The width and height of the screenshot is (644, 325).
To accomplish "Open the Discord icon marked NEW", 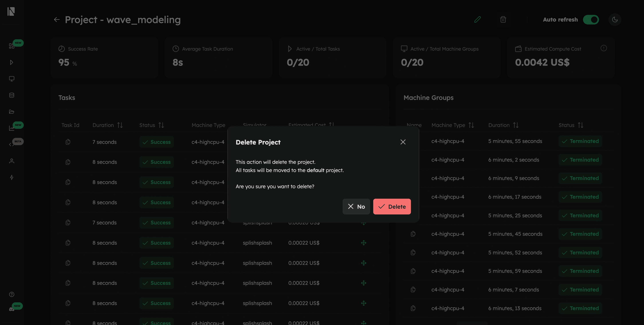I will tap(12, 309).
